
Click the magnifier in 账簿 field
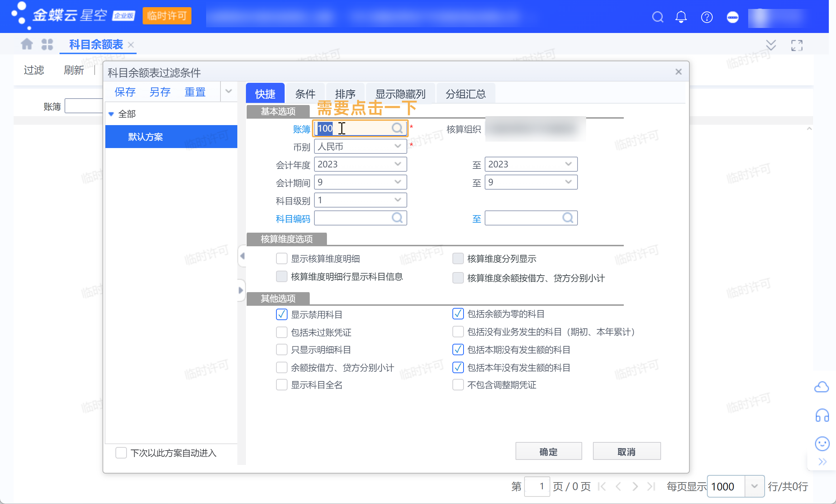397,128
